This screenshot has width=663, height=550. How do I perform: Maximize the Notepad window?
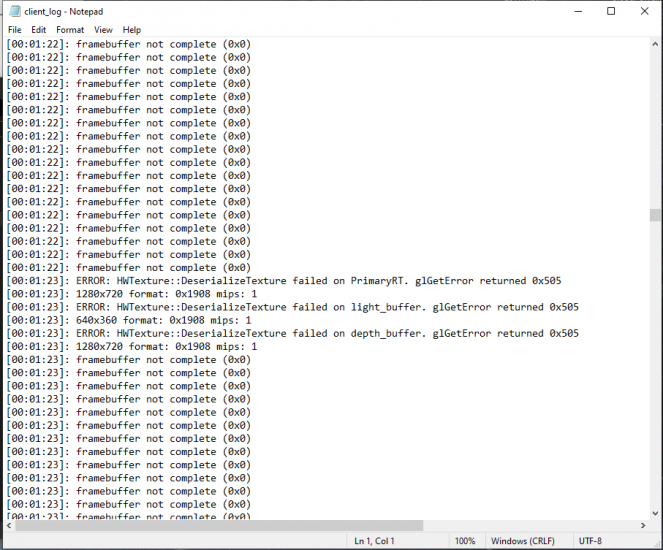click(x=611, y=11)
